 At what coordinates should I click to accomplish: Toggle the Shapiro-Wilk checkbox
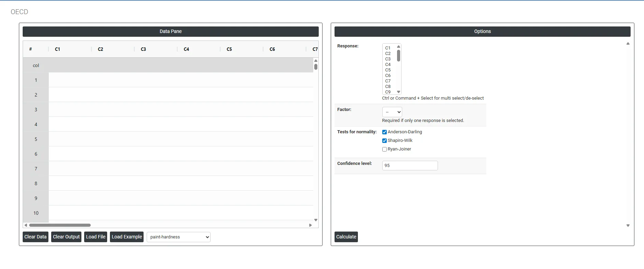tap(384, 141)
